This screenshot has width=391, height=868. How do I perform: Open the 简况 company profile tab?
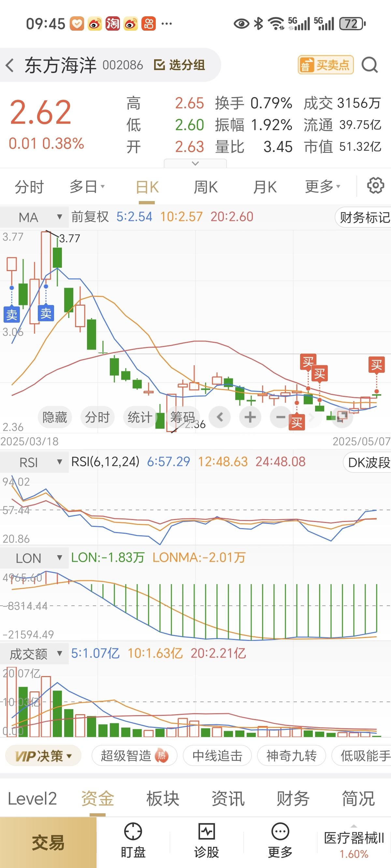point(358,799)
